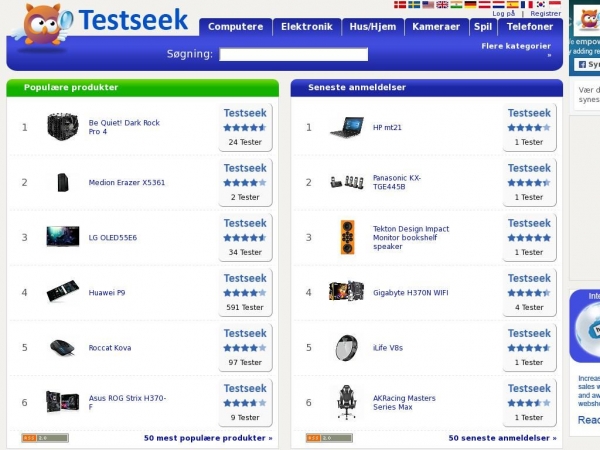Open the 24 Tester rating badge

click(x=245, y=127)
